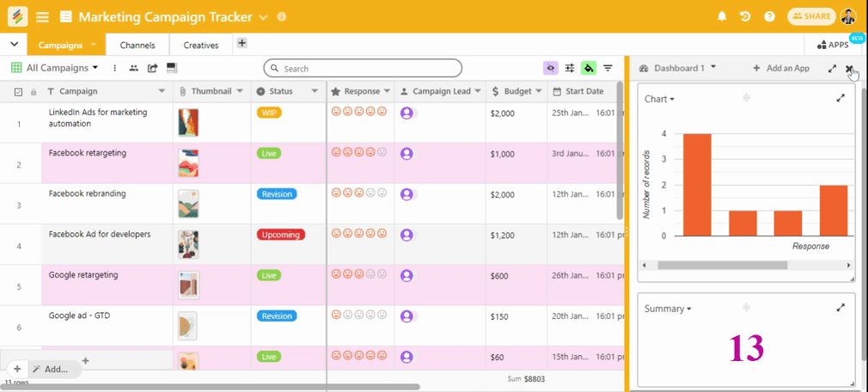Open the notifications bell
This screenshot has height=392, width=868.
click(722, 16)
